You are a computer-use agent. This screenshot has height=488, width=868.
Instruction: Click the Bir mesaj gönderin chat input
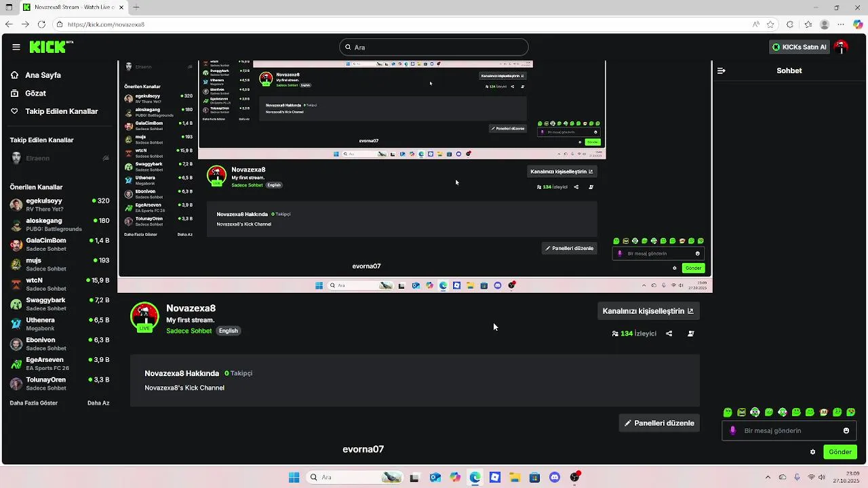790,430
